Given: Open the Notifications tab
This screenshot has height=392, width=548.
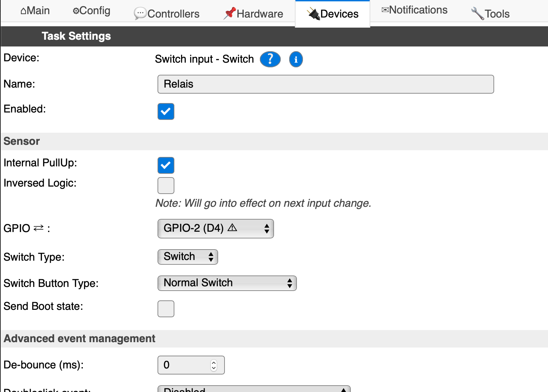Looking at the screenshot, I should pos(414,10).
